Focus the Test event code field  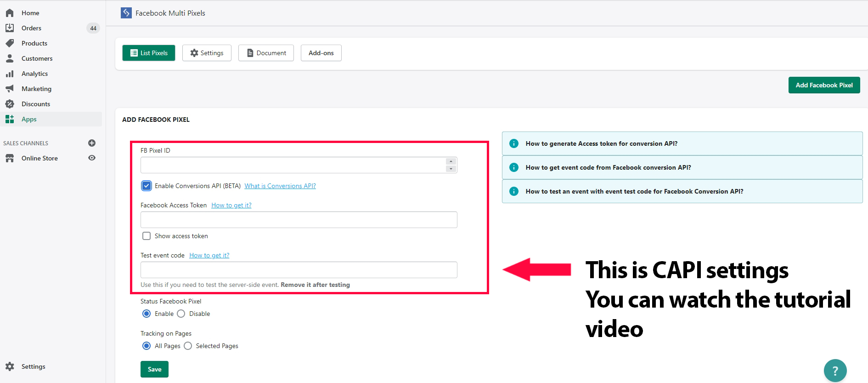[x=299, y=270]
